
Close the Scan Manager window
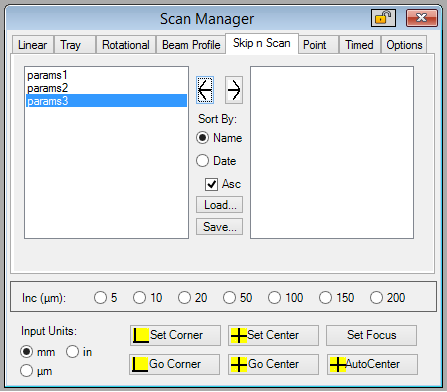click(422, 18)
